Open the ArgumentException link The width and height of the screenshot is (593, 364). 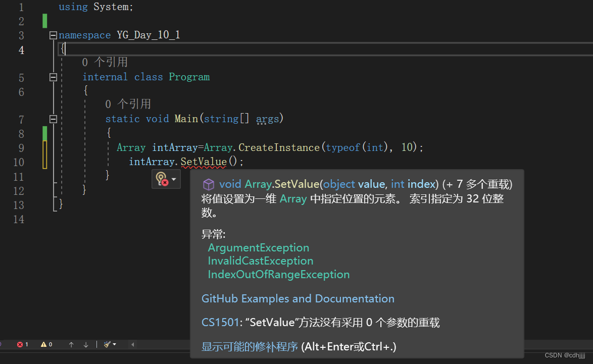(258, 247)
